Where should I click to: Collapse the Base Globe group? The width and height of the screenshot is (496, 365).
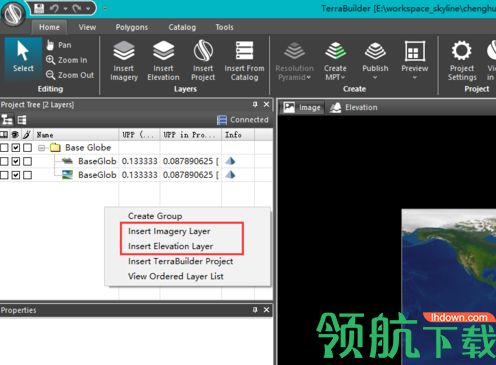click(x=41, y=147)
